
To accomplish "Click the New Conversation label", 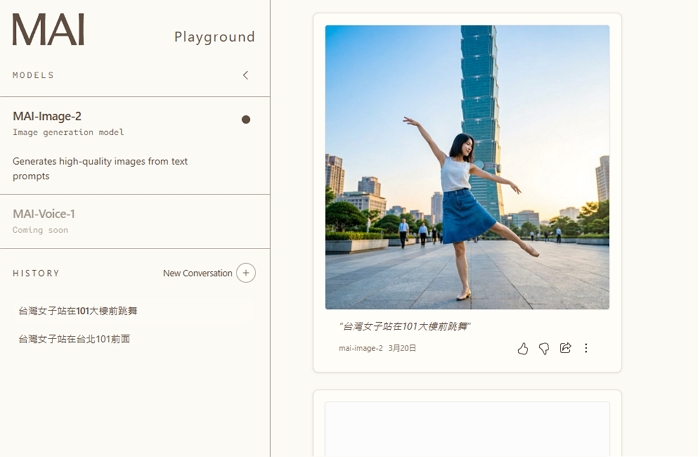I will point(197,273).
